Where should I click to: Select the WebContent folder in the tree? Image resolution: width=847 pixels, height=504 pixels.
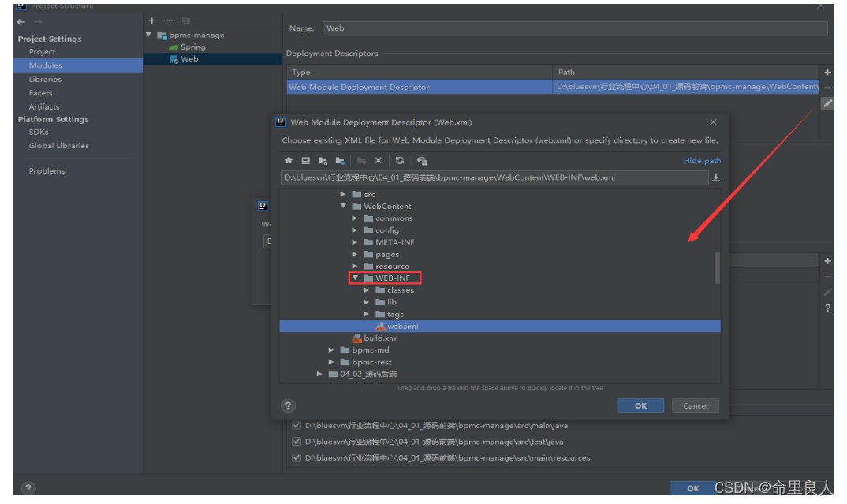(x=382, y=207)
